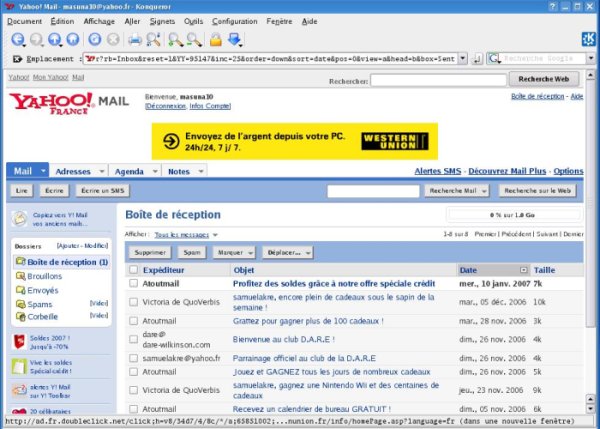Click the KDE gear logo icon
The height and width of the screenshot is (429, 600).
tap(589, 39)
